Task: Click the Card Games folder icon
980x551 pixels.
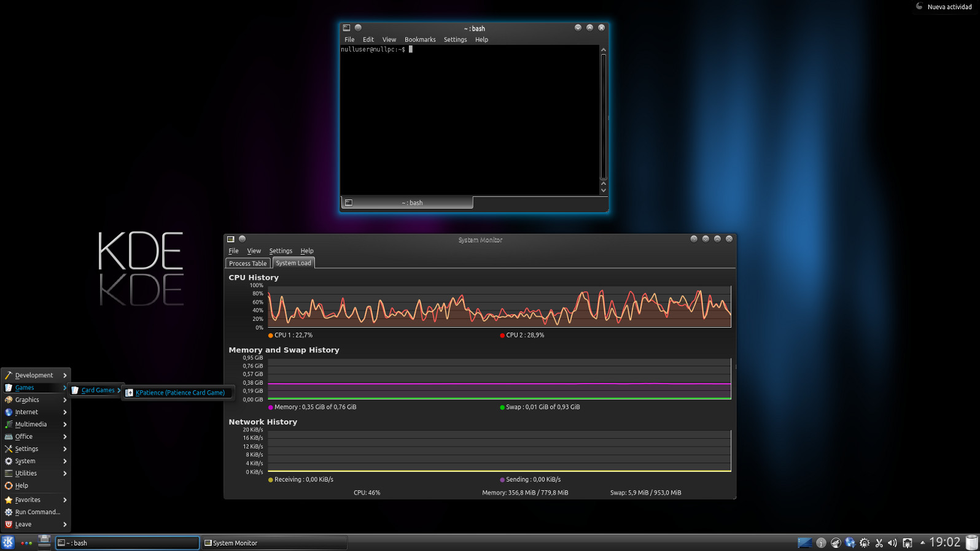Action: 75,390
